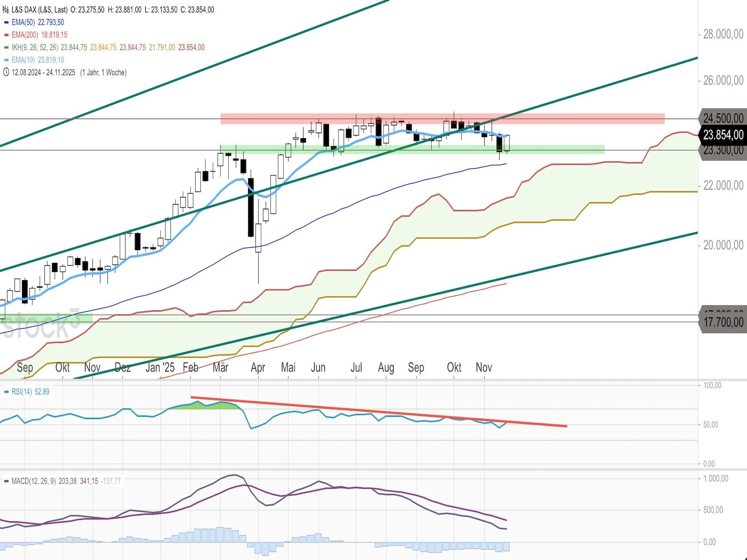Click the MACD(12, 26, 9) panel label
This screenshot has height=560, width=747.
34,481
